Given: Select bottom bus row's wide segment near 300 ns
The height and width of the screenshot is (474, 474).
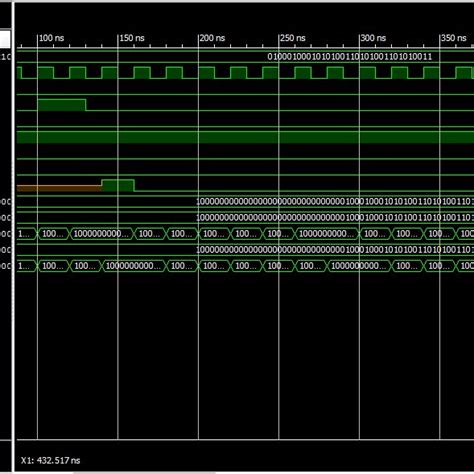Looking at the screenshot, I should pyautogui.click(x=359, y=266).
